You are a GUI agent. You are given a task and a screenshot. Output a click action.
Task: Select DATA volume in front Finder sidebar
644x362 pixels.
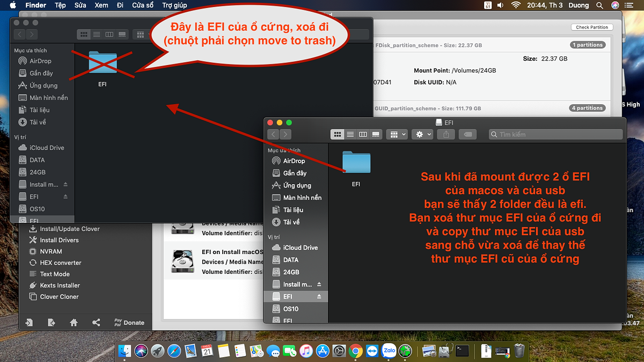point(286,260)
